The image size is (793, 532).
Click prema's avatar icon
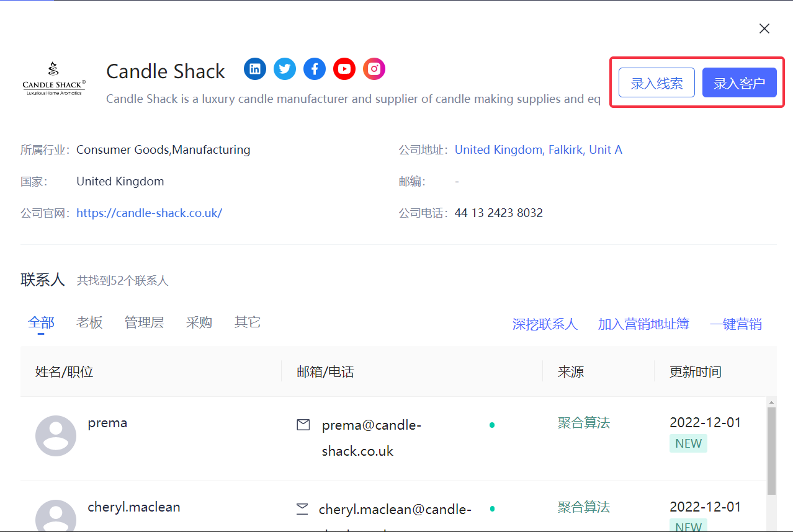click(x=56, y=436)
